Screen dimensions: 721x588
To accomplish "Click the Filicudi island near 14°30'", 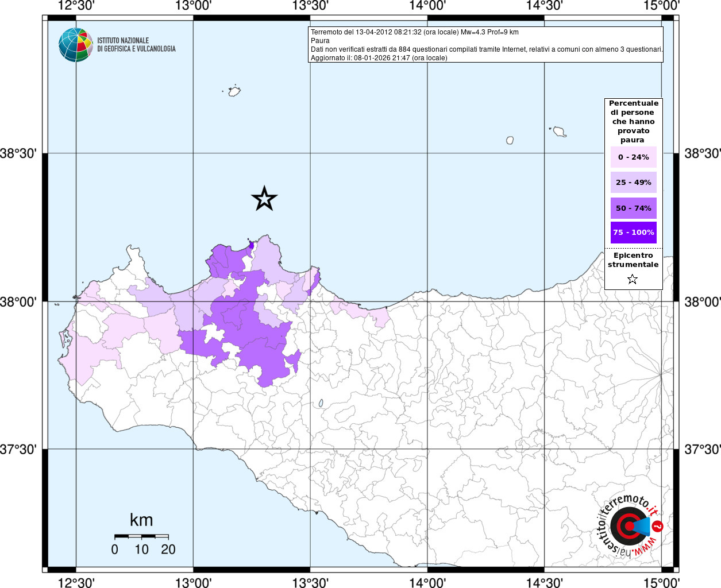I will 559,132.
